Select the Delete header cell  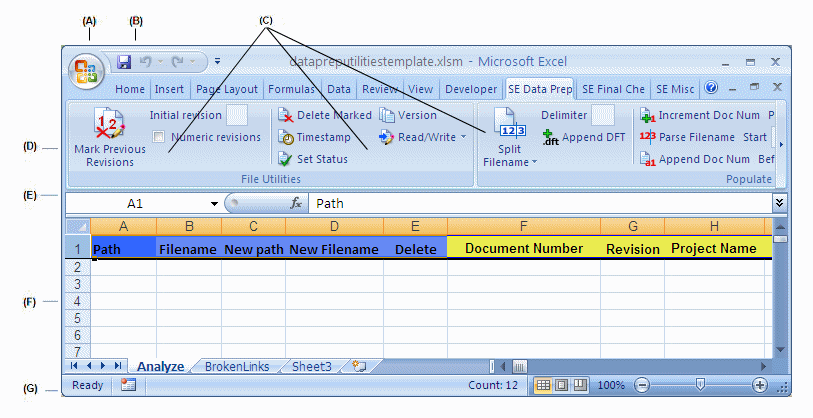click(x=415, y=246)
